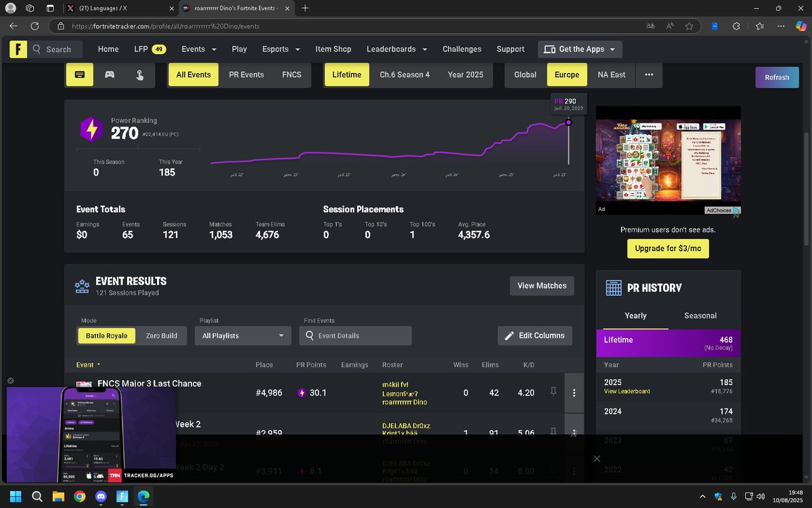The height and width of the screenshot is (508, 812).
Task: Click the site search magnifier icon
Action: click(x=37, y=49)
